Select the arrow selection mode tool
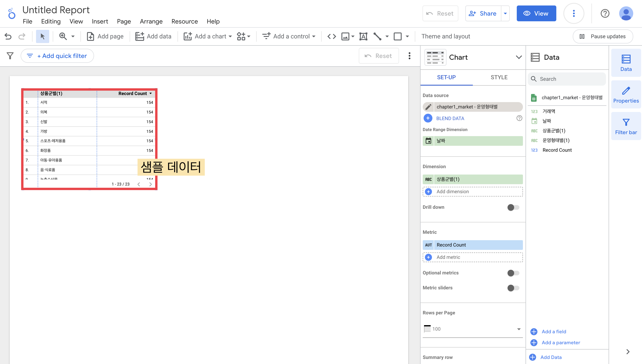642x364 pixels. coord(43,36)
